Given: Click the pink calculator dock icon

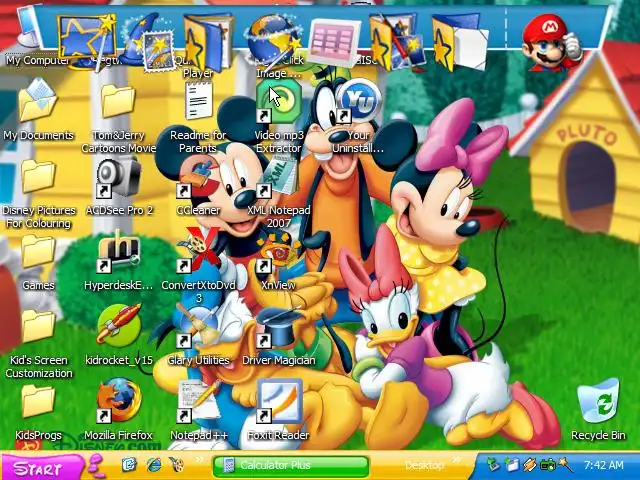Looking at the screenshot, I should [x=334, y=42].
